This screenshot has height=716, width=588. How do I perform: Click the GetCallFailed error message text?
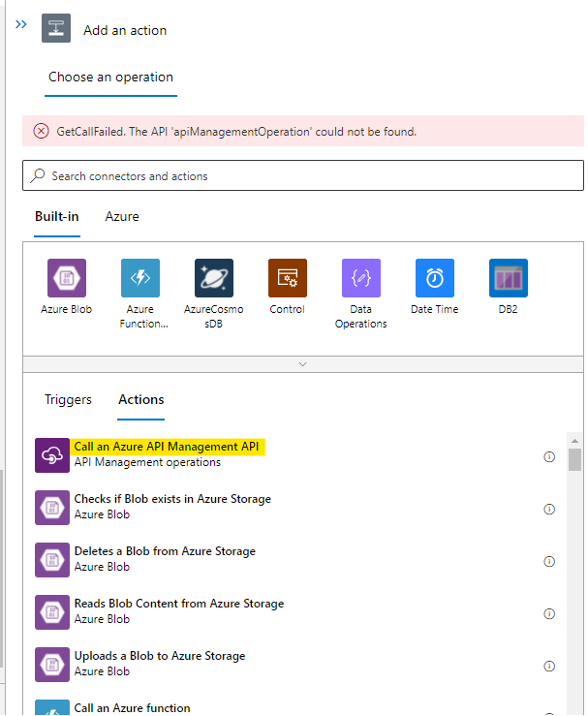tap(236, 132)
